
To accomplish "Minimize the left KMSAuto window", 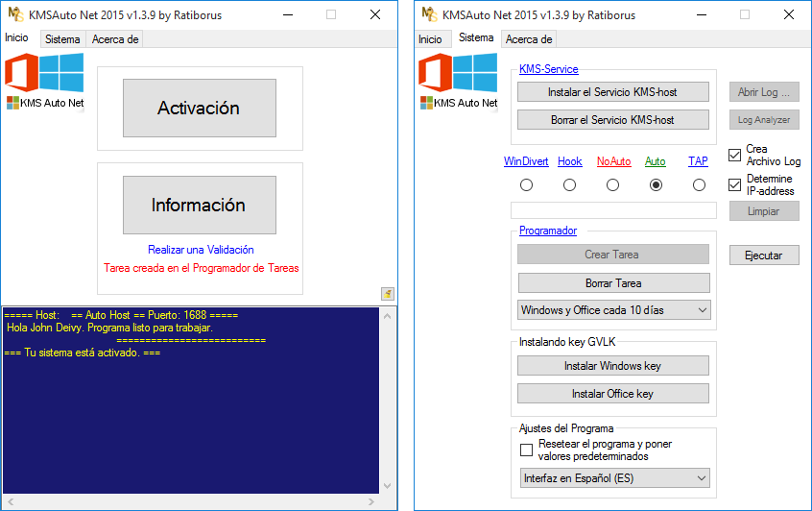I will (288, 14).
